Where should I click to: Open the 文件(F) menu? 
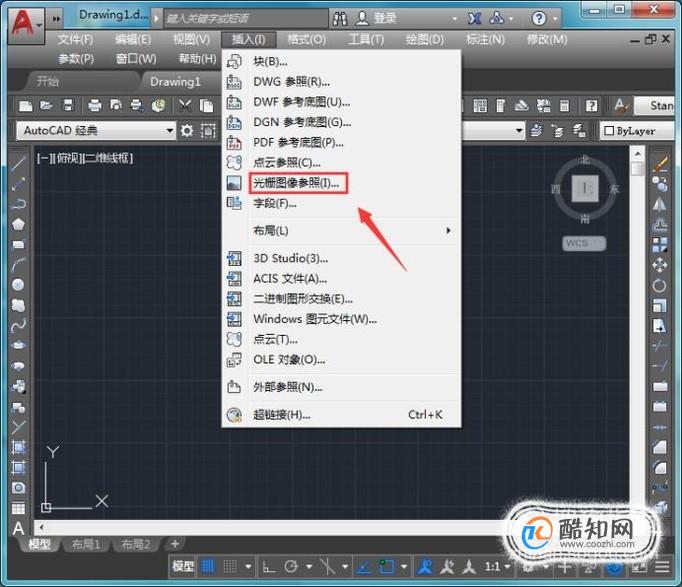click(x=75, y=40)
